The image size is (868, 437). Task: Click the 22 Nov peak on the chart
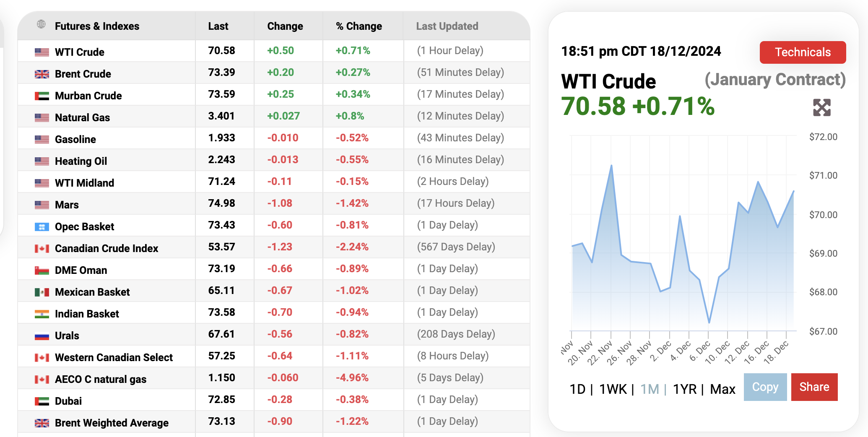[611, 166]
